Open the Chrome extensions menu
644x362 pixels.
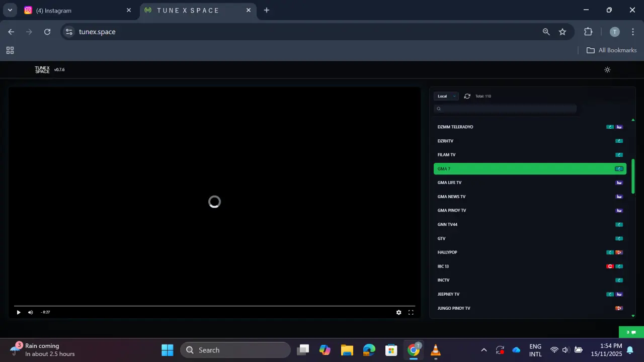tap(588, 32)
